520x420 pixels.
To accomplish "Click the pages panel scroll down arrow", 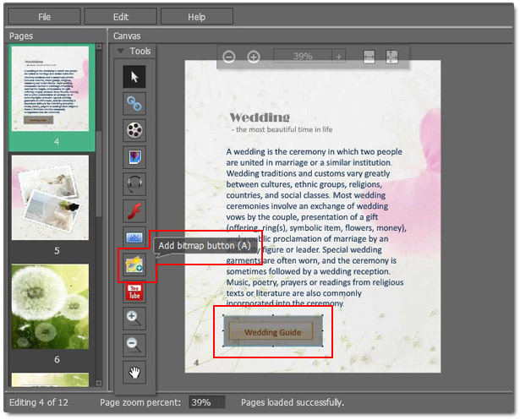I will point(99,383).
